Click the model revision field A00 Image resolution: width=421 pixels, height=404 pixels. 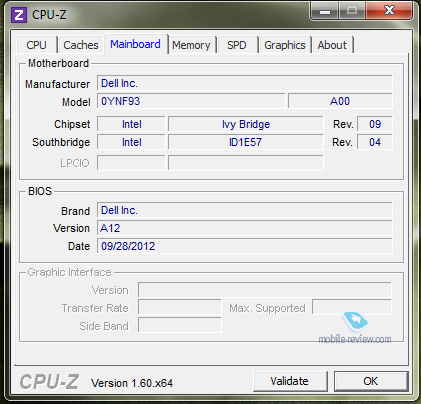[340, 101]
